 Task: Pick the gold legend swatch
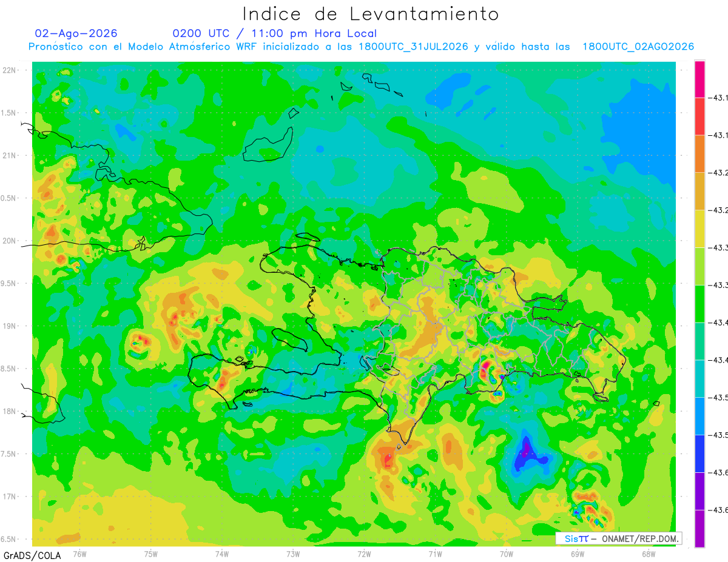tap(699, 191)
